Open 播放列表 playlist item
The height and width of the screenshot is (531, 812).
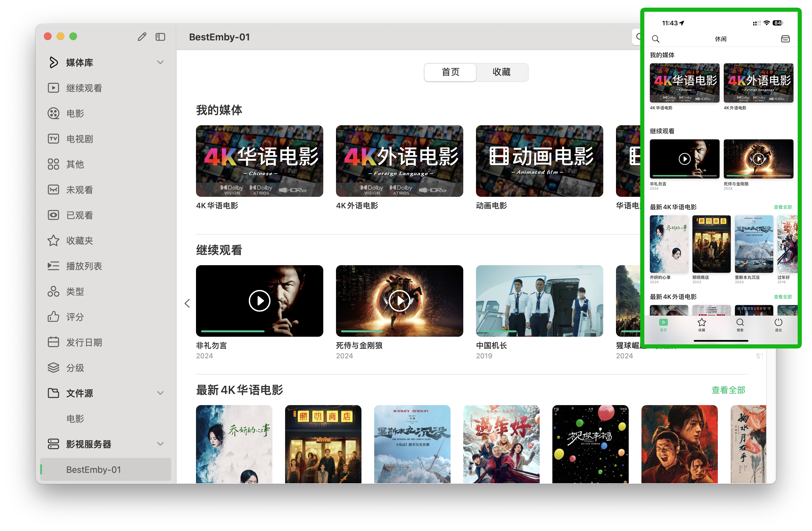pos(84,266)
